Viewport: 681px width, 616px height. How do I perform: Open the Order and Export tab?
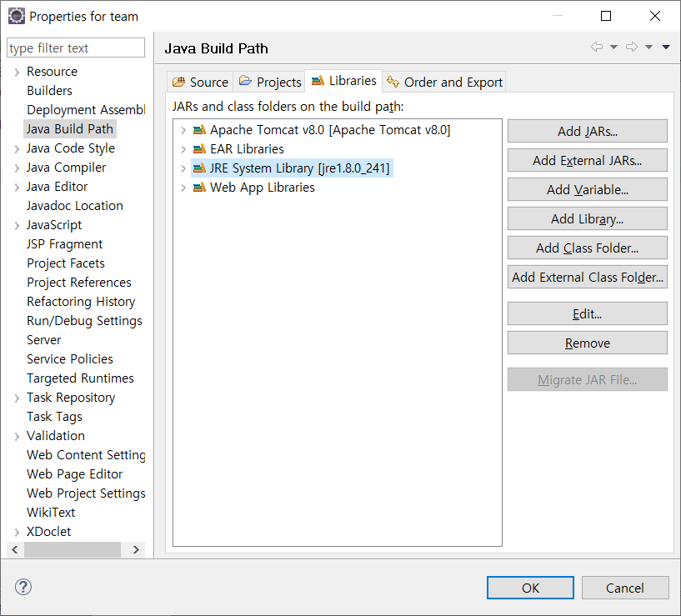tap(444, 82)
